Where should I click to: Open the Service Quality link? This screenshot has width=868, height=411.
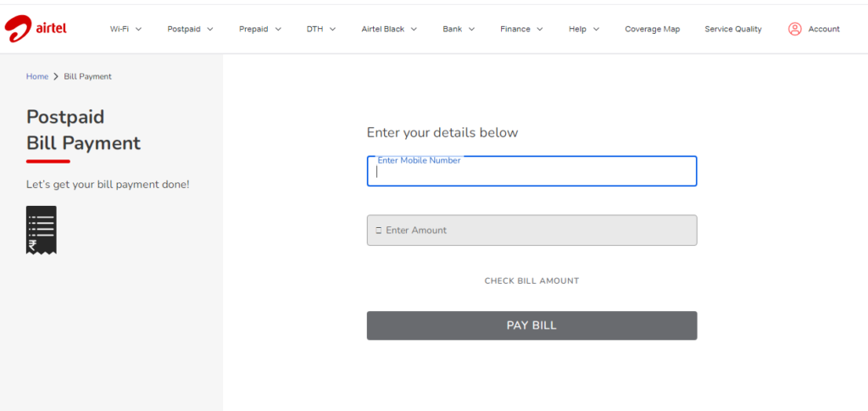click(x=733, y=30)
